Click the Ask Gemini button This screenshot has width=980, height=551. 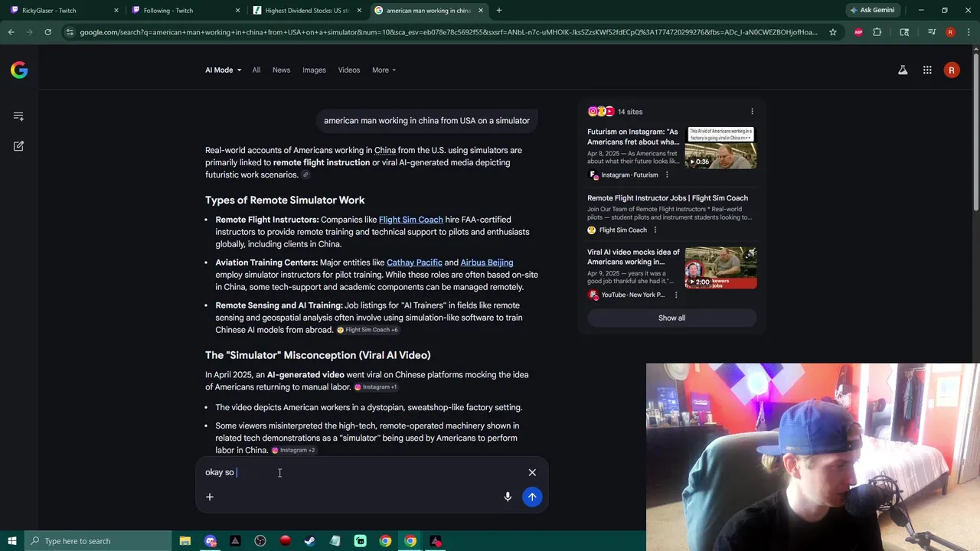click(871, 10)
